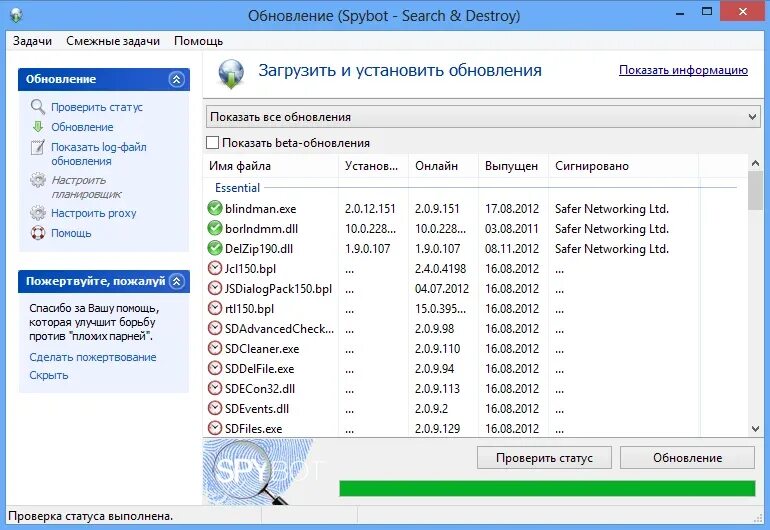Viewport: 770px width, 530px height.
Task: Select the SDCleaner.exe file name
Action: [262, 349]
